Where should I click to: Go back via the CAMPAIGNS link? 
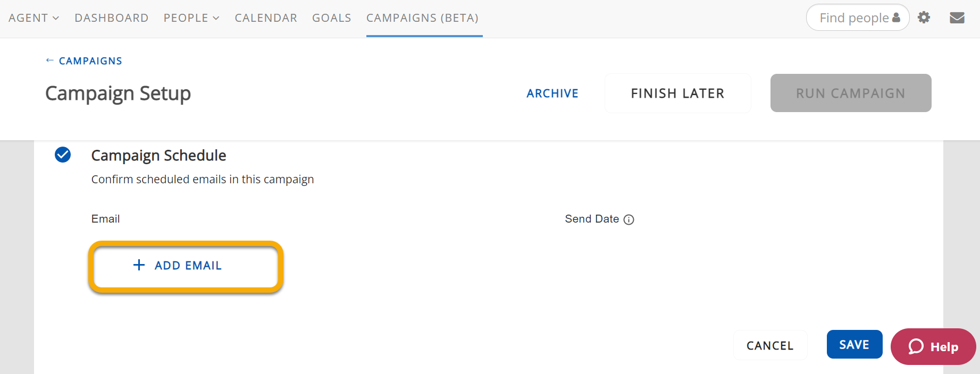tap(84, 61)
